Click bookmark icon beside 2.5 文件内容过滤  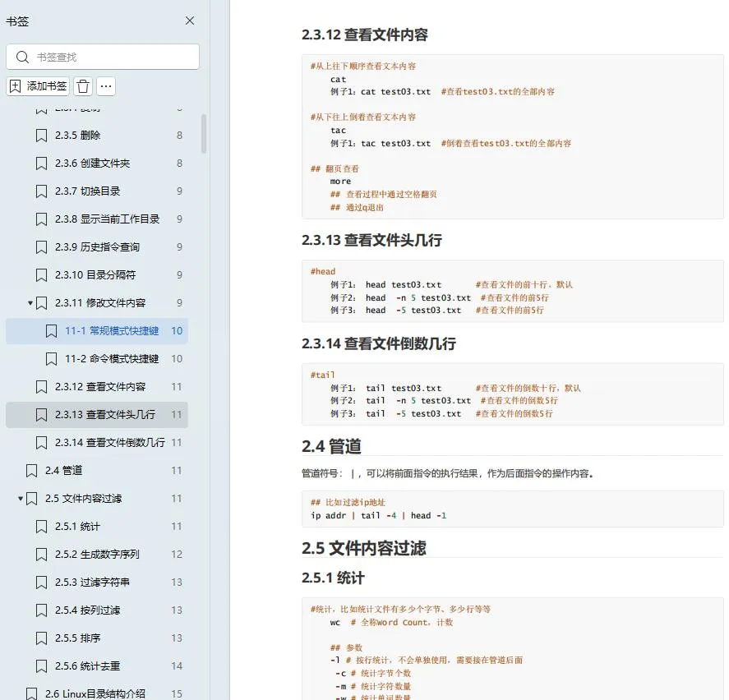click(x=31, y=499)
